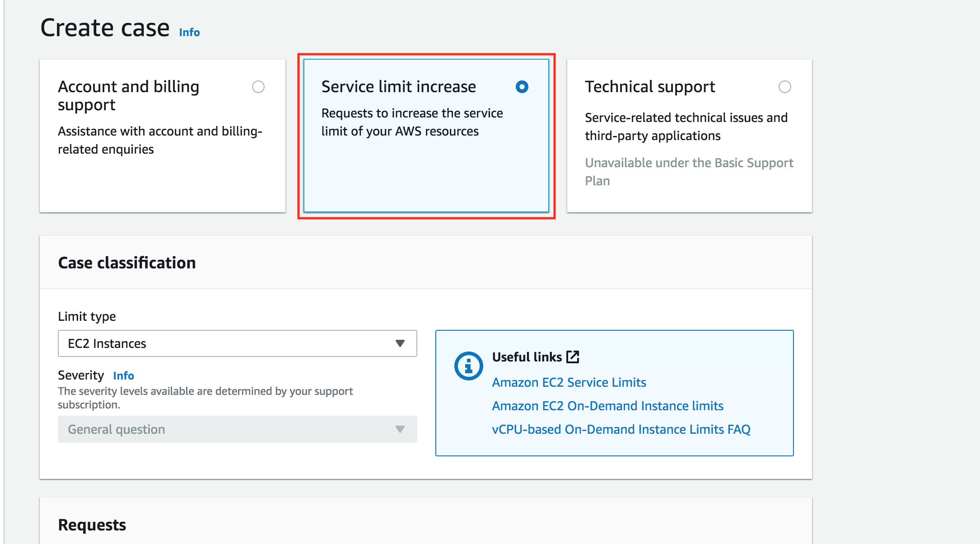Click the info circle icon in Useful links

(468, 366)
